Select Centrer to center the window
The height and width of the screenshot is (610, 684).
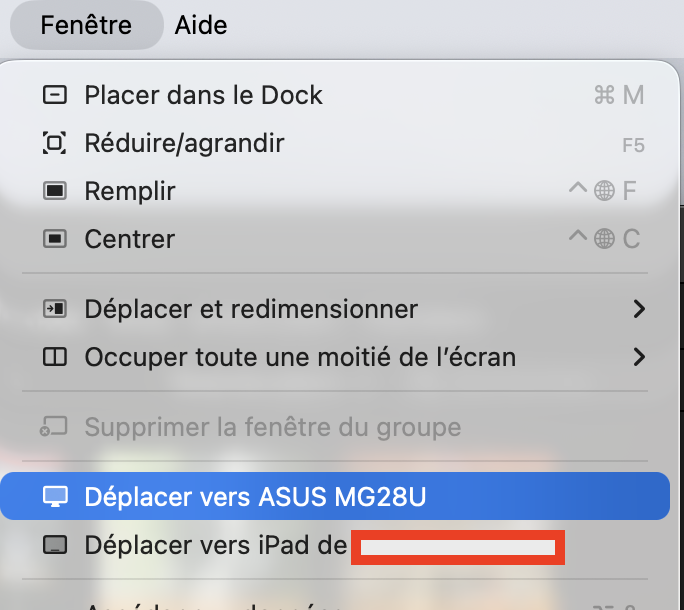pos(130,239)
